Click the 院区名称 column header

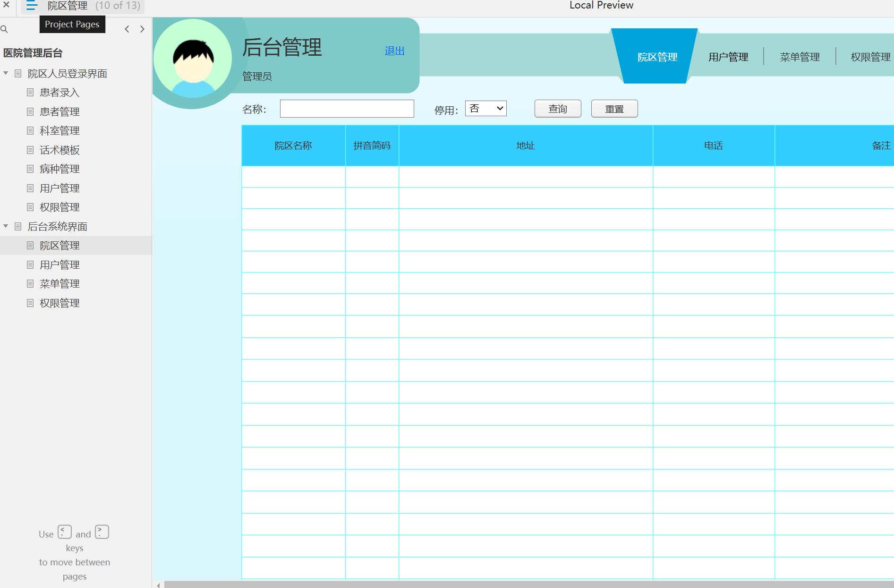click(x=293, y=145)
